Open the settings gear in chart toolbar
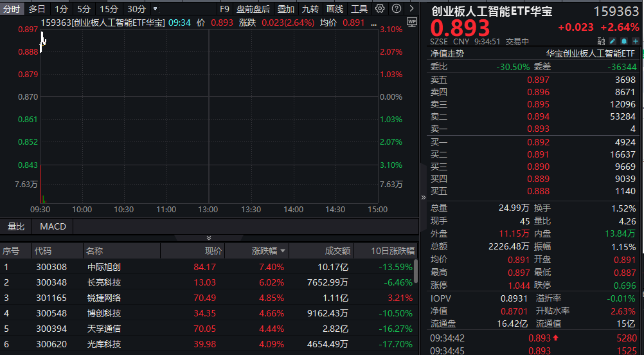644x355 pixels. click(380, 9)
